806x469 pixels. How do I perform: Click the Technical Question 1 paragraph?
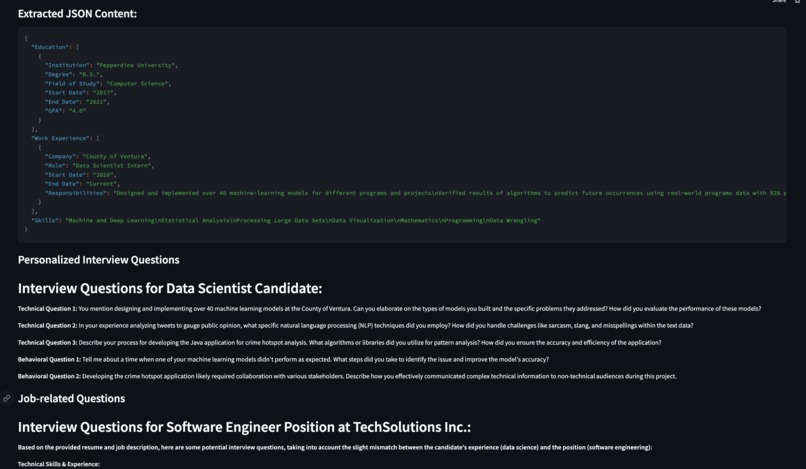tap(389, 309)
